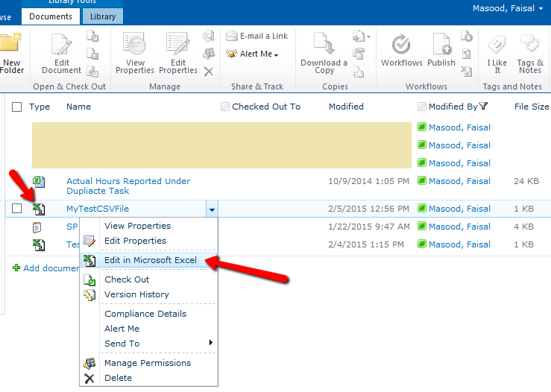Click the Publish ribbon icon
Image resolution: width=551 pixels, height=392 pixels.
point(441,44)
